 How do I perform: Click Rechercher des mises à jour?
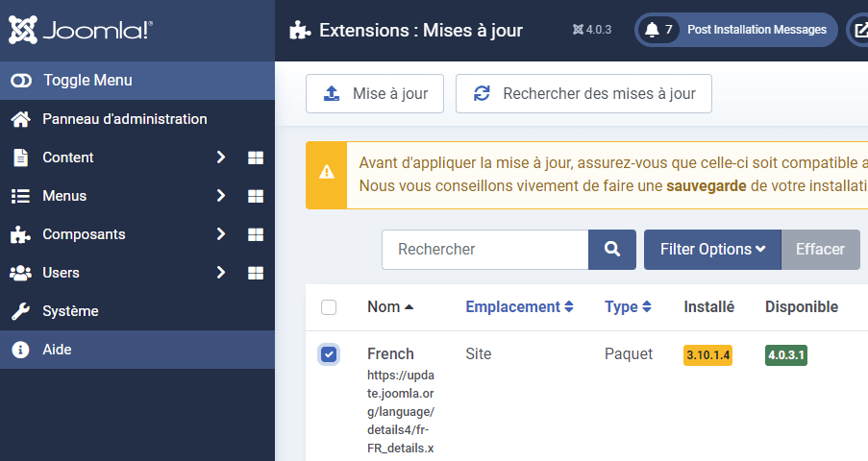583,93
